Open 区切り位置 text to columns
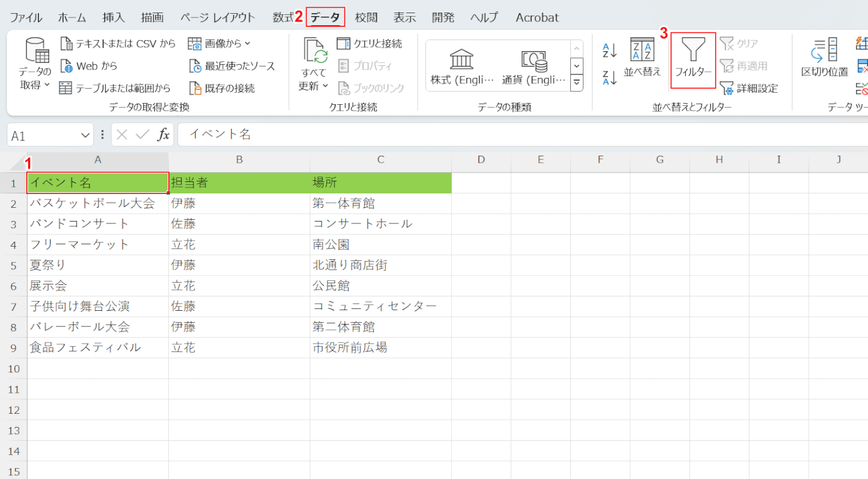868x479 pixels. tap(825, 59)
